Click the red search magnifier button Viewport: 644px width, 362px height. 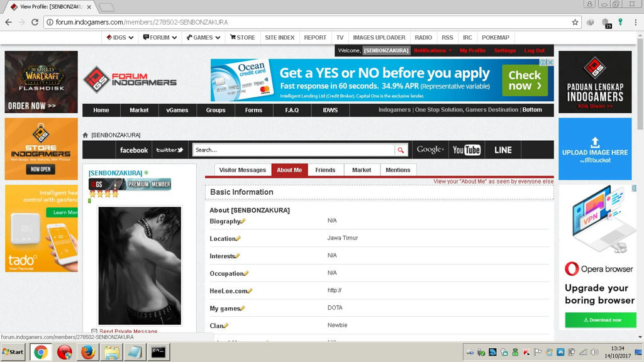[401, 150]
